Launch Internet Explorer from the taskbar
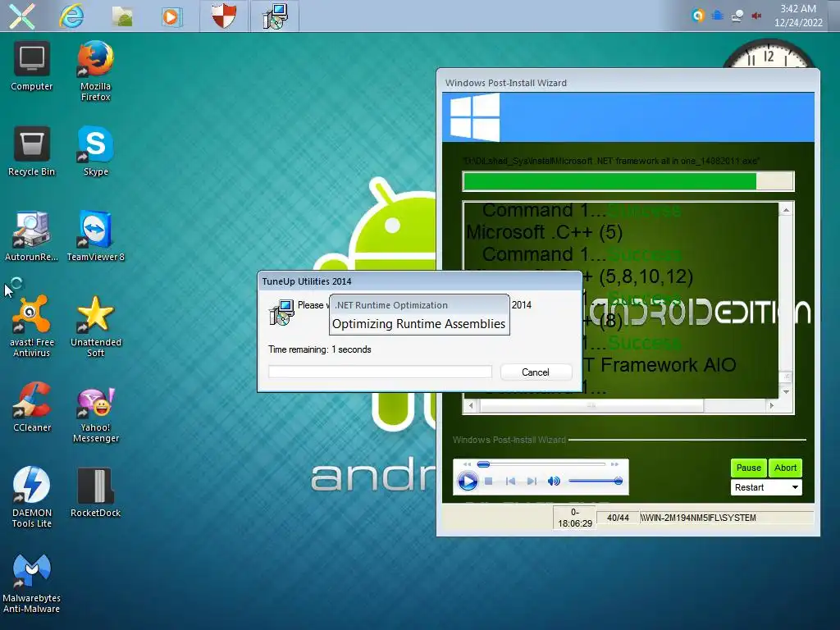Screen dimensions: 840x630 tap(71, 16)
